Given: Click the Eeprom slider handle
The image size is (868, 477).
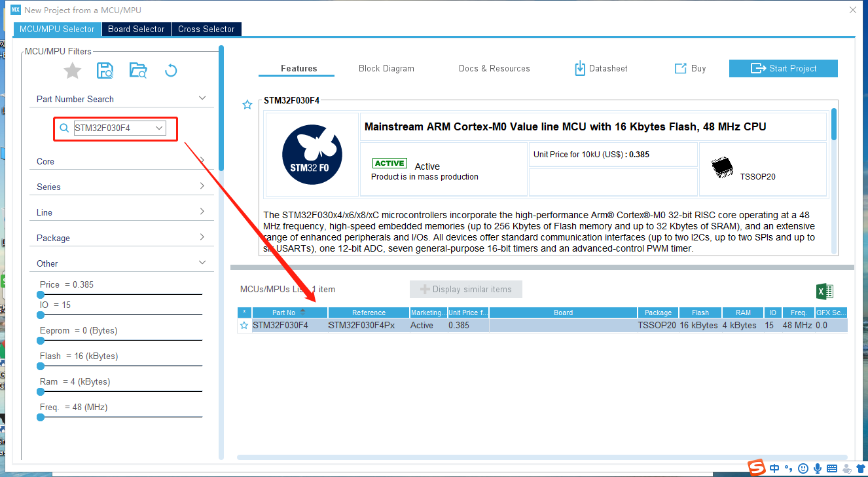Looking at the screenshot, I should click(x=41, y=341).
